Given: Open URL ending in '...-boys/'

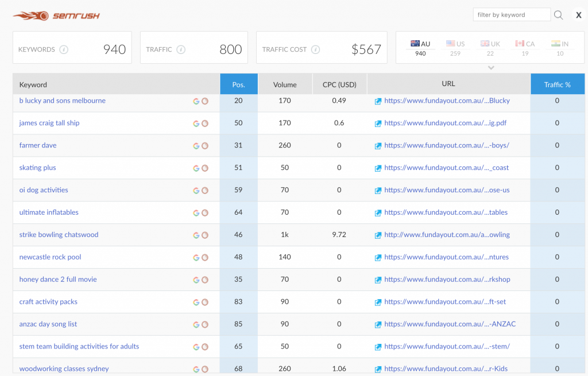Looking at the screenshot, I should (x=447, y=145).
